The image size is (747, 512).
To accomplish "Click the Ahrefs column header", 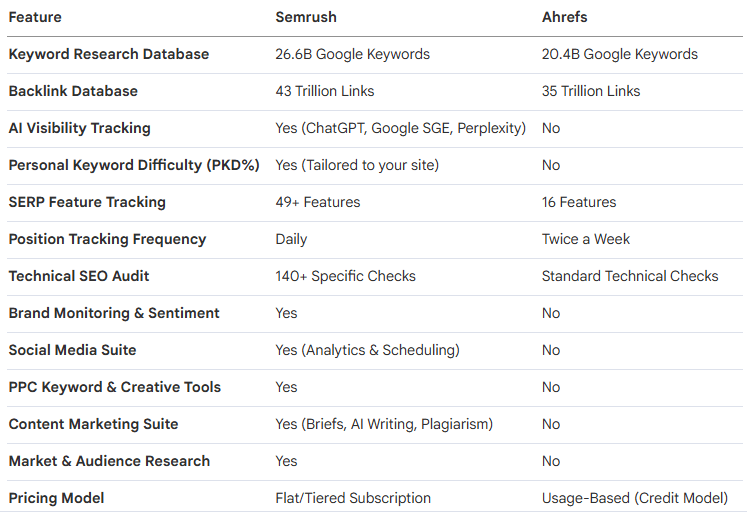I will (566, 17).
